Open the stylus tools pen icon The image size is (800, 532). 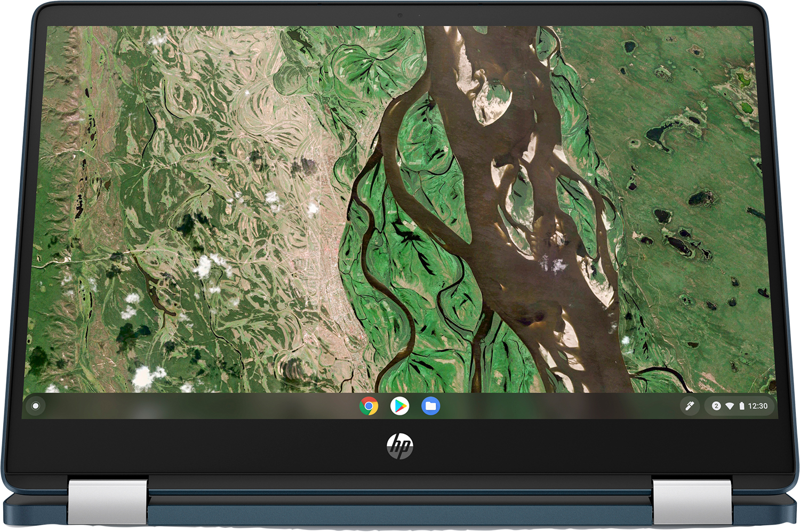point(690,406)
